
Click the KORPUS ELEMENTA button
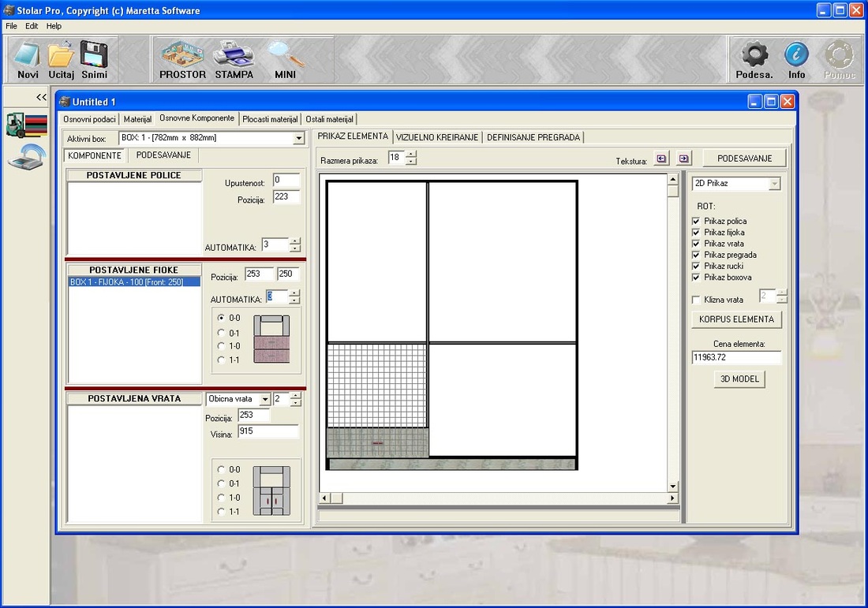point(736,319)
